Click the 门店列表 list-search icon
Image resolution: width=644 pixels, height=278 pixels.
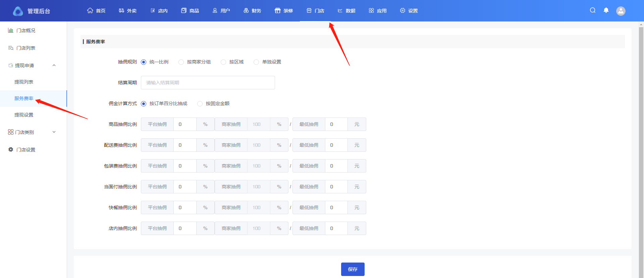click(x=11, y=48)
